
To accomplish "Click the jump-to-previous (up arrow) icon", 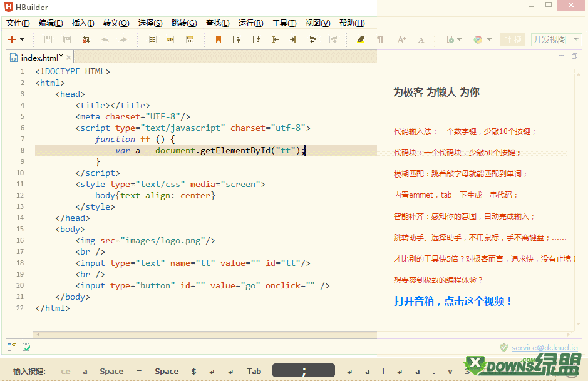I will tap(237, 39).
